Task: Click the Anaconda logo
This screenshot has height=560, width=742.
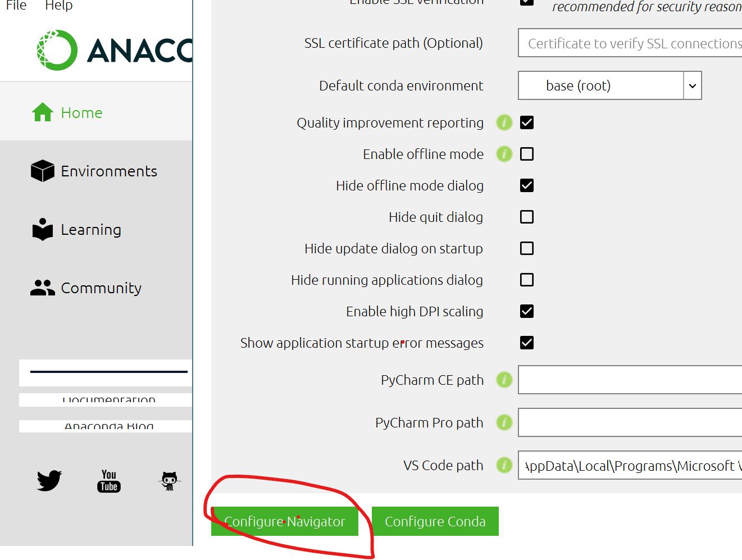Action: (114, 50)
